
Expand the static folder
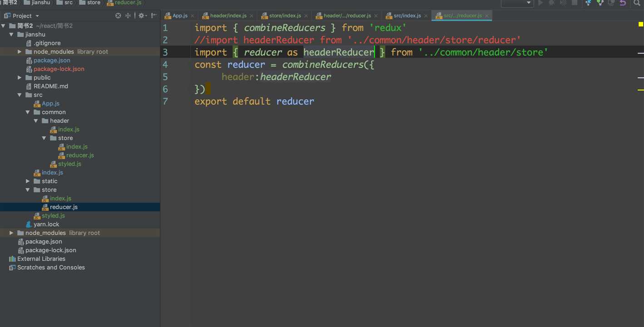point(28,181)
